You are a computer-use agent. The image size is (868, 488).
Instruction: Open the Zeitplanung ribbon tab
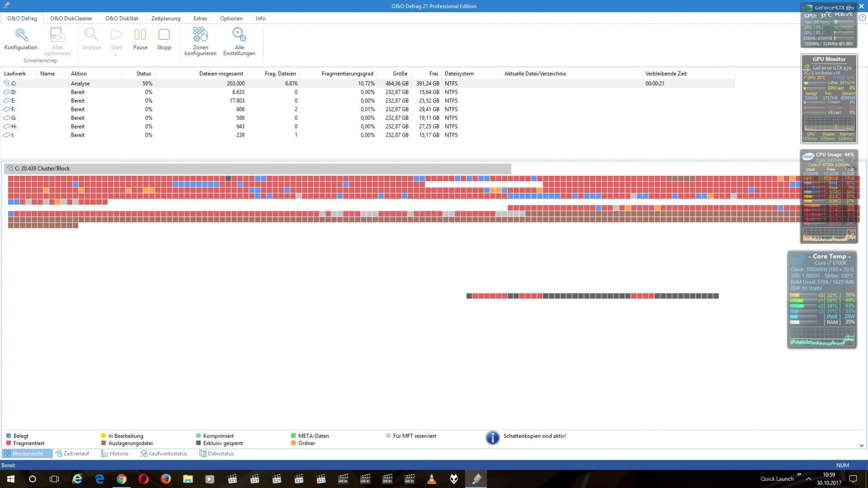pyautogui.click(x=166, y=19)
